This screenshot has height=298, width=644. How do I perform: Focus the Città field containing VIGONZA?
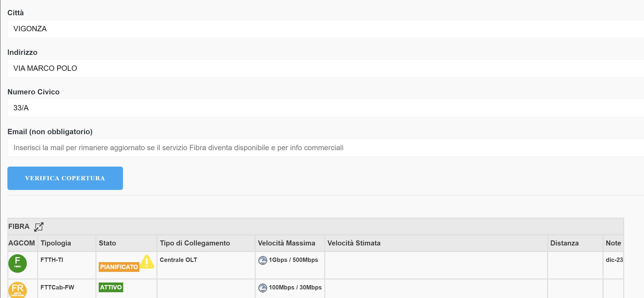[325, 29]
